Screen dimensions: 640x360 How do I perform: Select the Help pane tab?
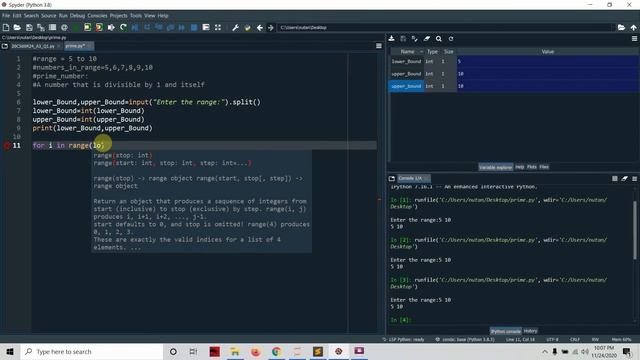coord(520,167)
